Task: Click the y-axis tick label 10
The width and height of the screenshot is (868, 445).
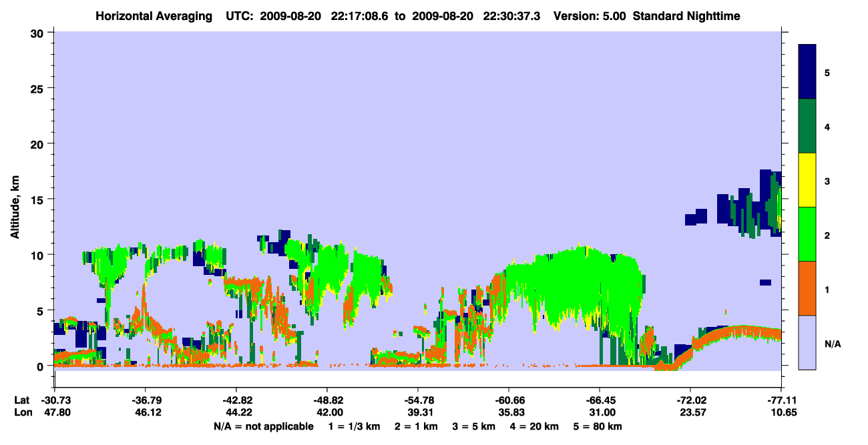Action: (x=39, y=255)
